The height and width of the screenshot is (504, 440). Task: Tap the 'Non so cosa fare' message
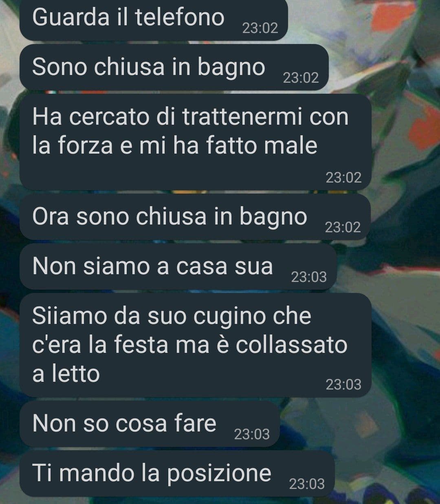coord(150,424)
